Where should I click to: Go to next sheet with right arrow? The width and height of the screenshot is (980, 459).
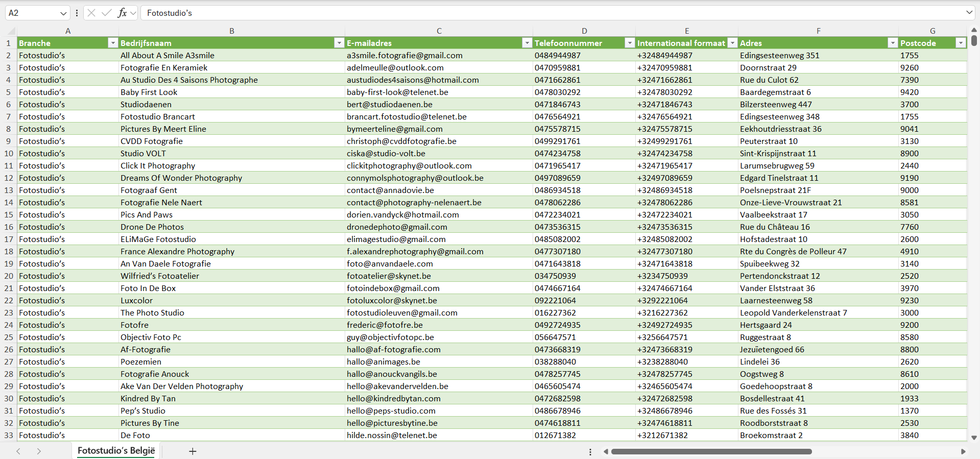pyautogui.click(x=39, y=451)
